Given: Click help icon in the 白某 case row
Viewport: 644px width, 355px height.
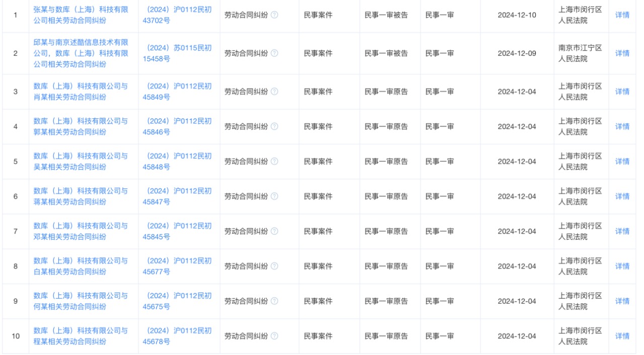Looking at the screenshot, I should (274, 266).
